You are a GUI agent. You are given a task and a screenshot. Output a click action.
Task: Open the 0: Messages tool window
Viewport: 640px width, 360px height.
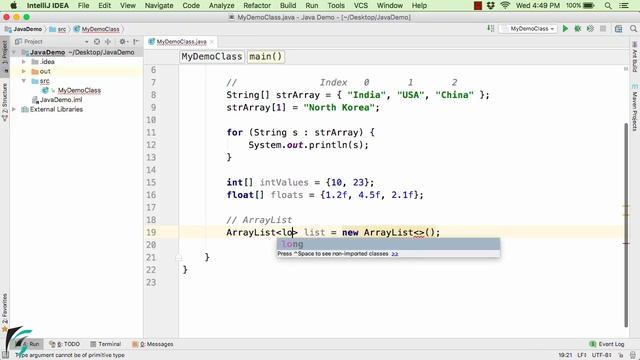(153, 344)
